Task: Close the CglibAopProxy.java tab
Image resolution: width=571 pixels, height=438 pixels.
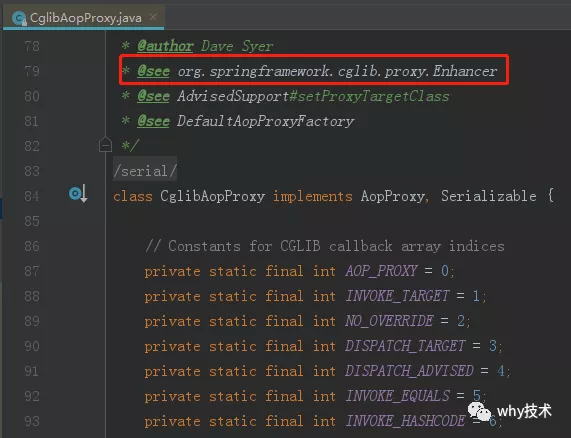Action: coord(153,17)
